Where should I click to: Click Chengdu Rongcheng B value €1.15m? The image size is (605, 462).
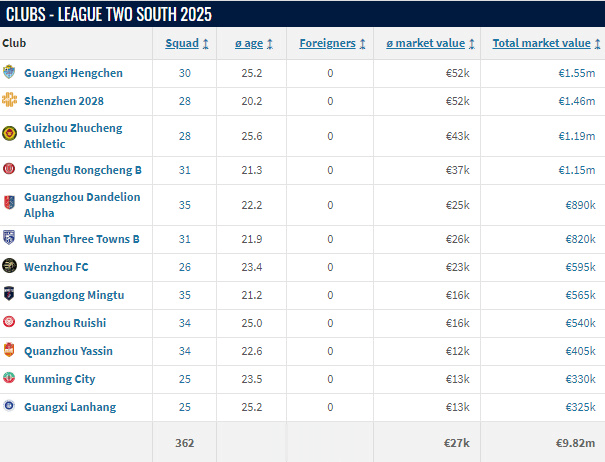pyautogui.click(x=576, y=170)
